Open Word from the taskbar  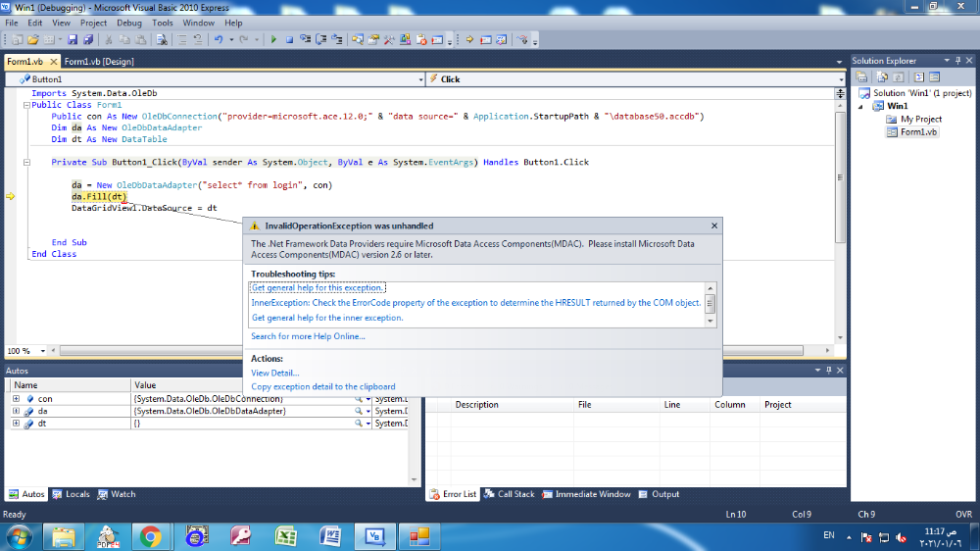(x=330, y=536)
